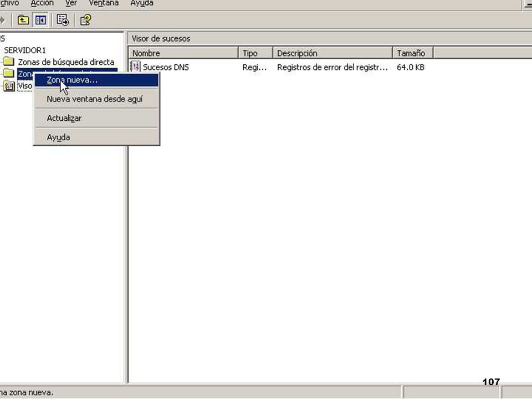Open the Ver menu

pos(71,3)
